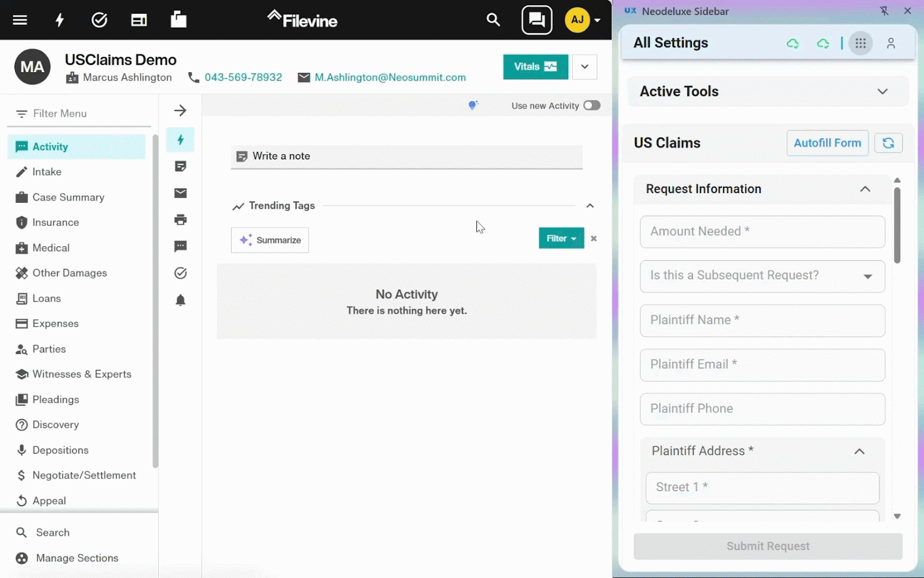924x578 pixels.
Task: Call phone number 043-569-78932
Action: (x=243, y=77)
